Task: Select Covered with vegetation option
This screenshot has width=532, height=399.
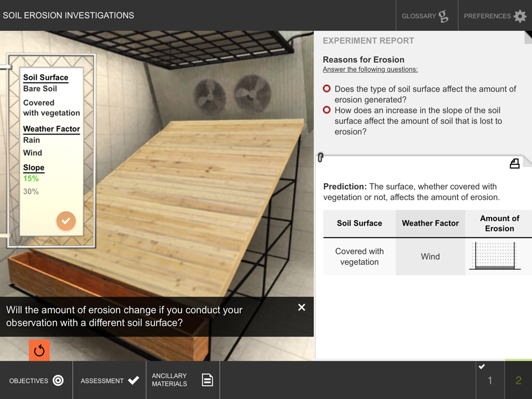Action: pos(51,107)
